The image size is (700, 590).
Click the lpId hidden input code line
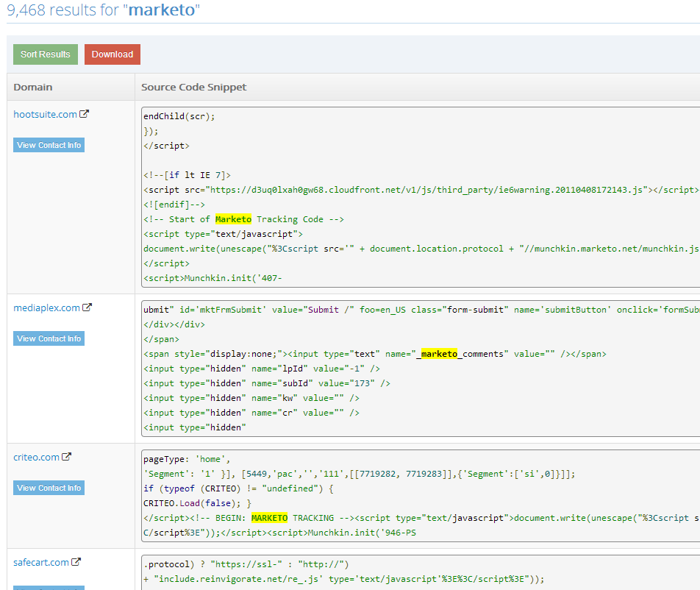262,369
